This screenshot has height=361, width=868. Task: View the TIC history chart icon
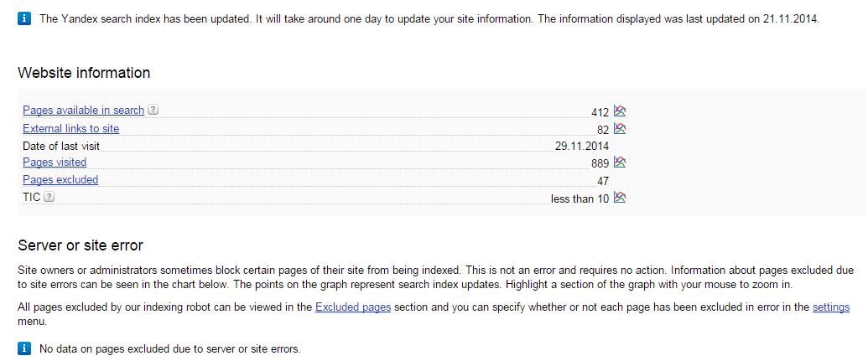(x=620, y=198)
